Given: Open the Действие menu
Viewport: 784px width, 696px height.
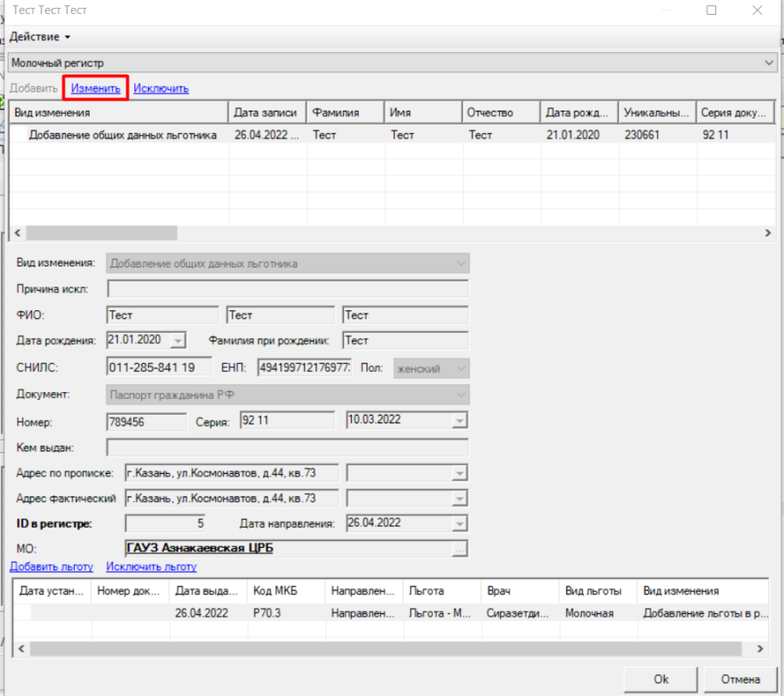Looking at the screenshot, I should click(x=39, y=37).
